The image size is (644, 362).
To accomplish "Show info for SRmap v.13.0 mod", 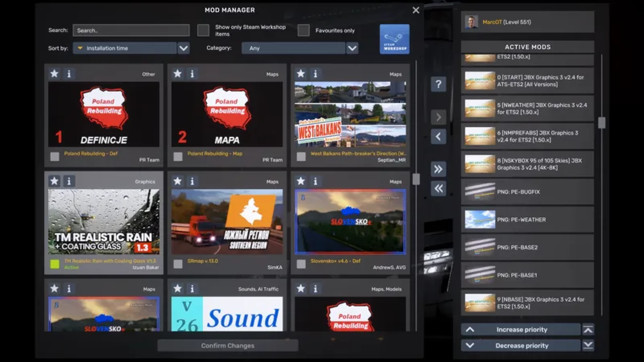I will [x=192, y=181].
